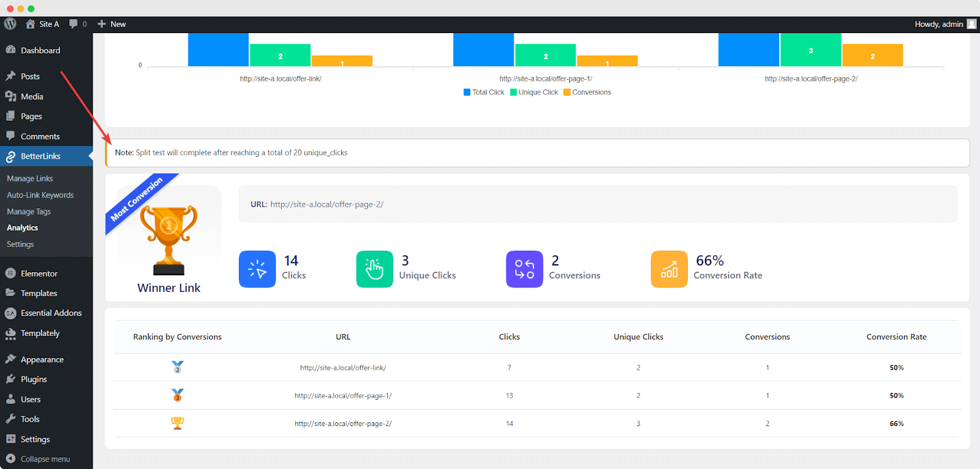
Task: Click the orange Conversion Rate chart icon
Action: pyautogui.click(x=669, y=269)
